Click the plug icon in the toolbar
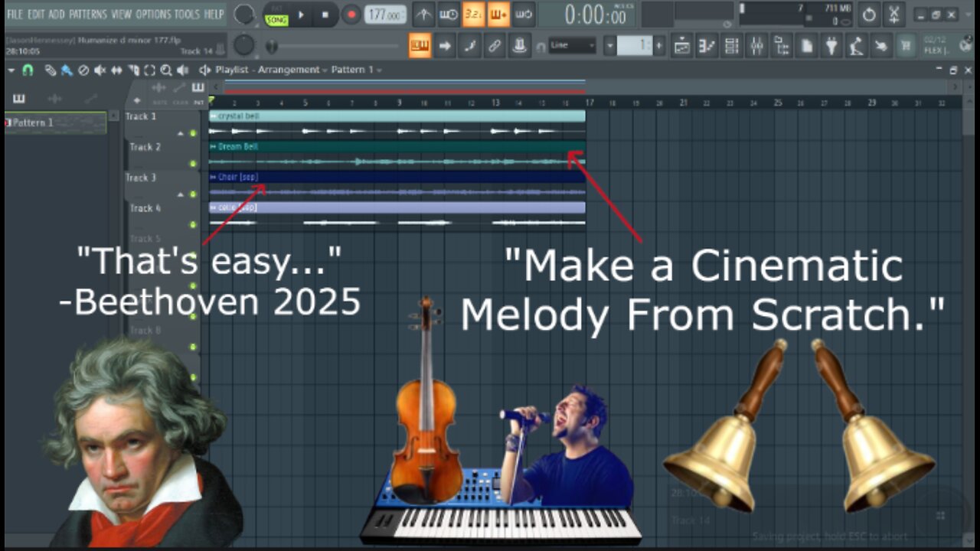 pos(831,46)
